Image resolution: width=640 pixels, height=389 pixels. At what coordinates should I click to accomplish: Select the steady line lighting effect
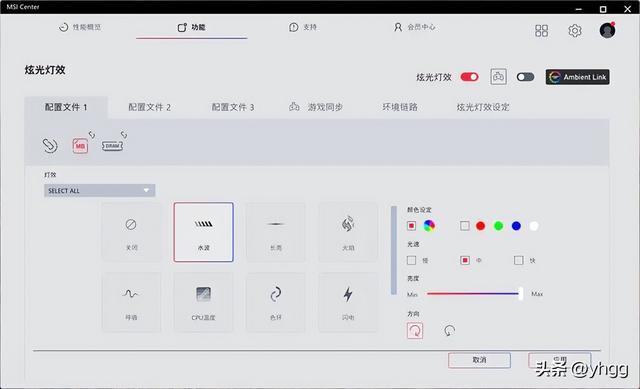coord(276,232)
